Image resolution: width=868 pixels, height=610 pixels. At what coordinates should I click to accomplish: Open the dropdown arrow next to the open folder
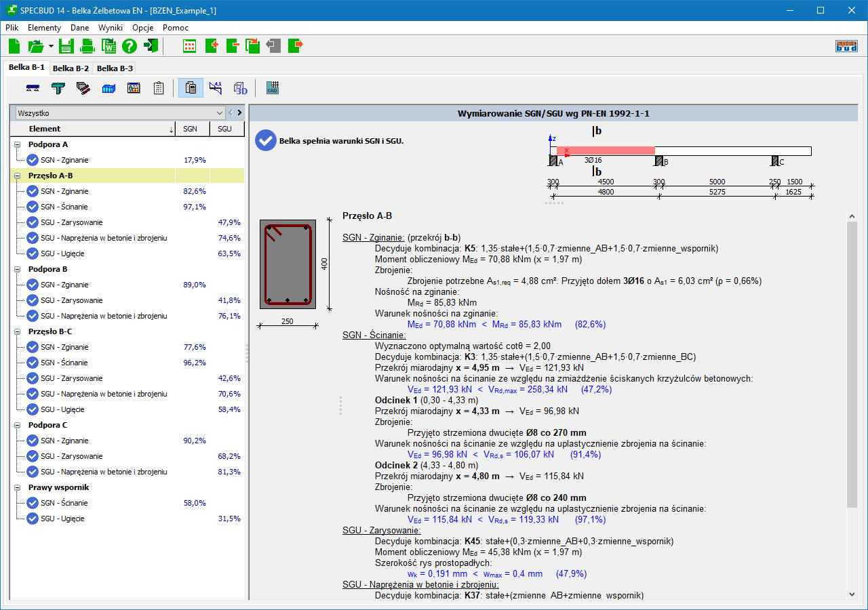pos(51,46)
